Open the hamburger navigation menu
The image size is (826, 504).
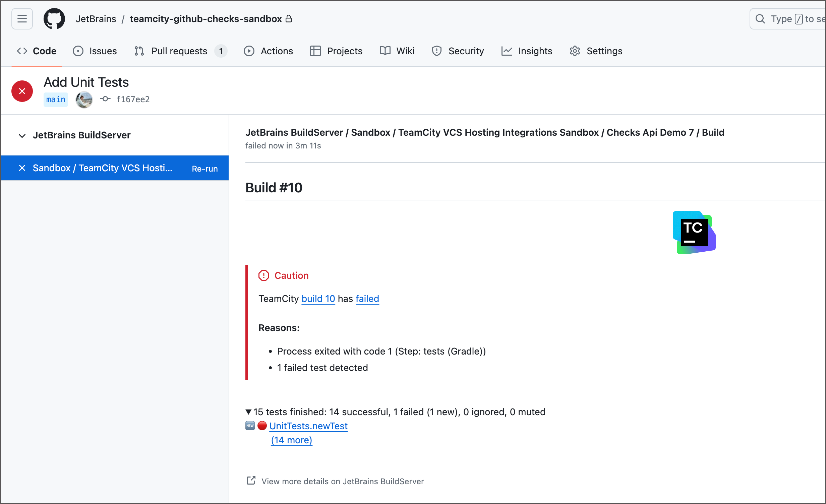pos(22,19)
